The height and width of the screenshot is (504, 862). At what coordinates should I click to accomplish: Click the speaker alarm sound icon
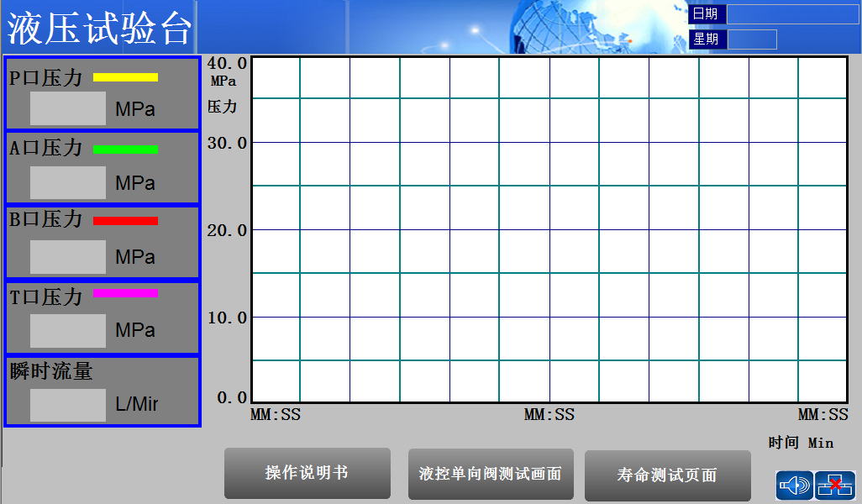point(794,486)
